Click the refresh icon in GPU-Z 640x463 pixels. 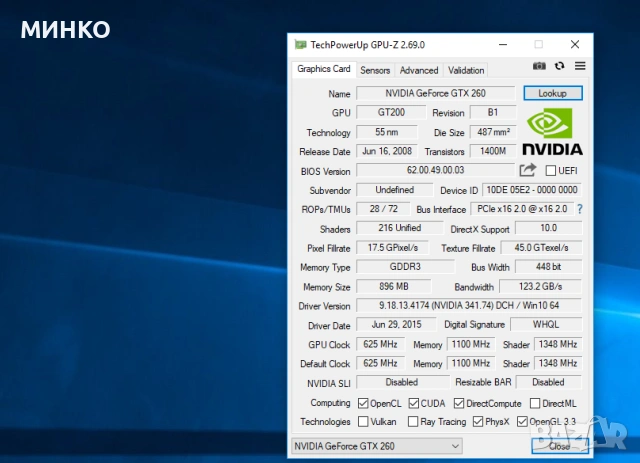[x=560, y=66]
